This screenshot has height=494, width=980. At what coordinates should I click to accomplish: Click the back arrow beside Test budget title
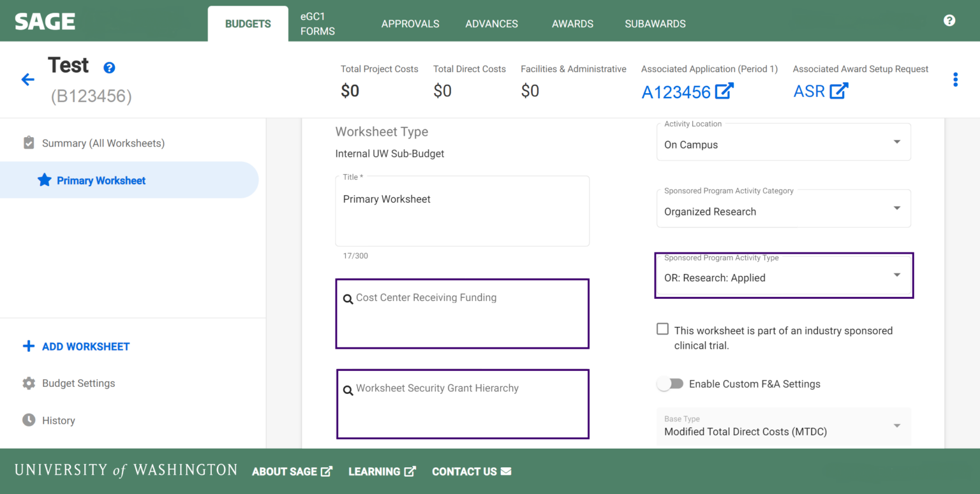27,79
